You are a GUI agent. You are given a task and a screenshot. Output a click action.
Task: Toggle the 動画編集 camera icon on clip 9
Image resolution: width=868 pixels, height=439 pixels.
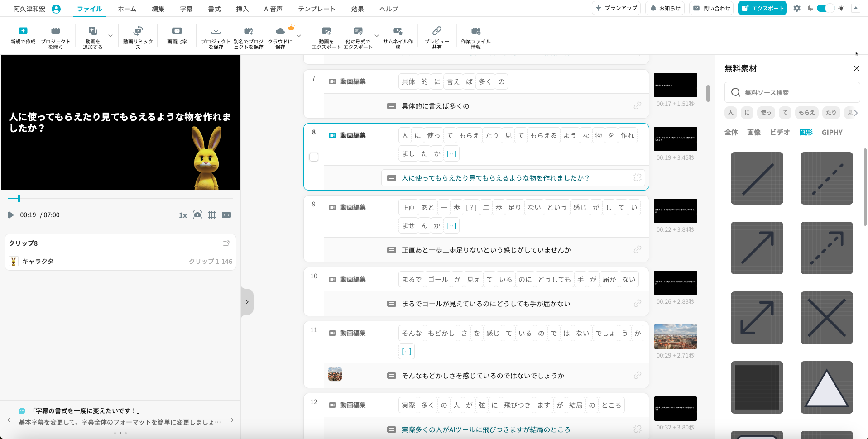click(332, 207)
